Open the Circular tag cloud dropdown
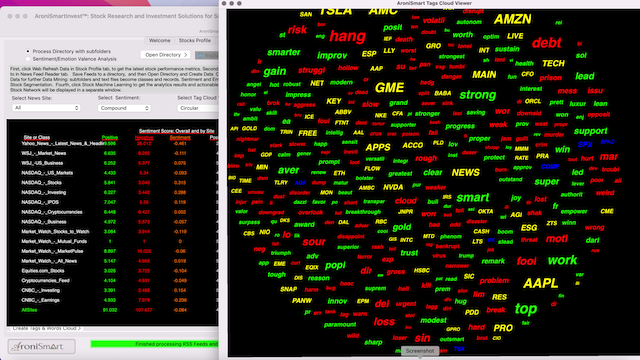 pos(198,108)
